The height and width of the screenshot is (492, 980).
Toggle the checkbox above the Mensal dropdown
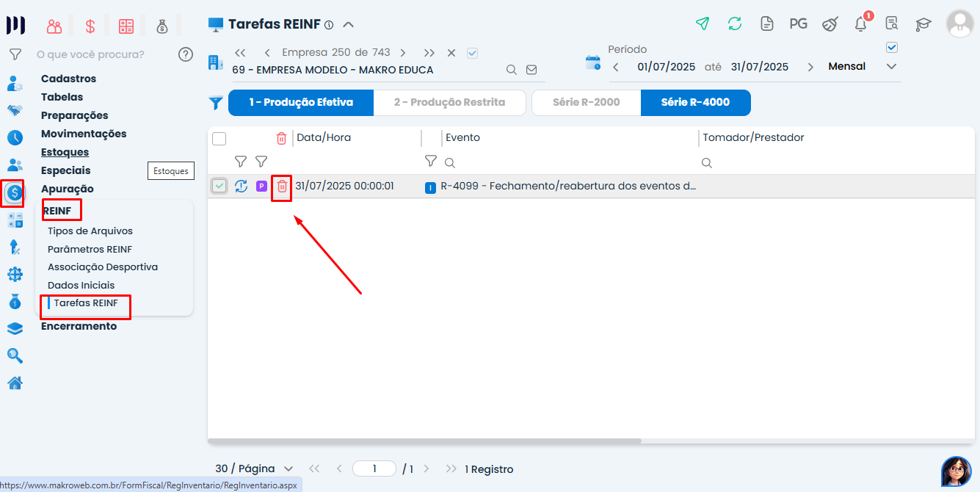892,48
